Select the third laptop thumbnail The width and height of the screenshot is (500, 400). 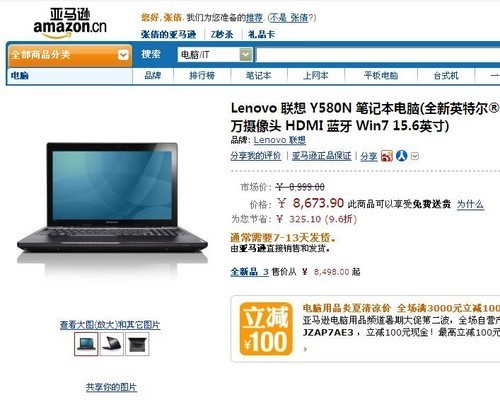click(137, 344)
